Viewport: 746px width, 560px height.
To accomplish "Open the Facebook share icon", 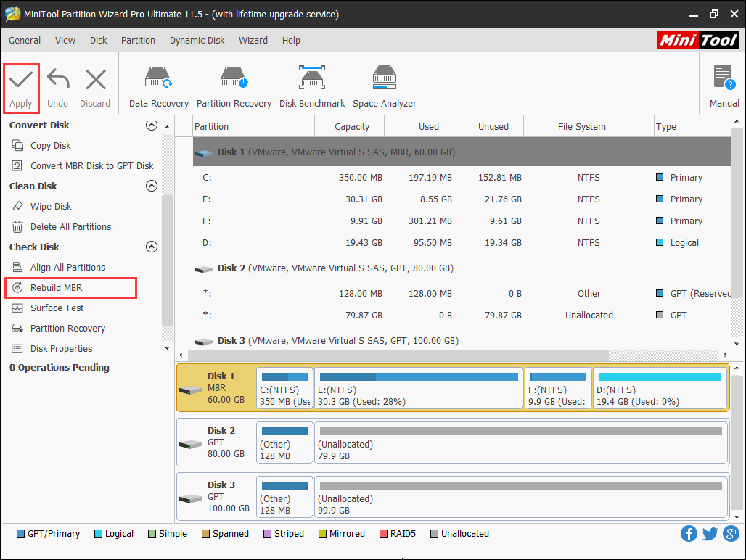I will tap(689, 533).
